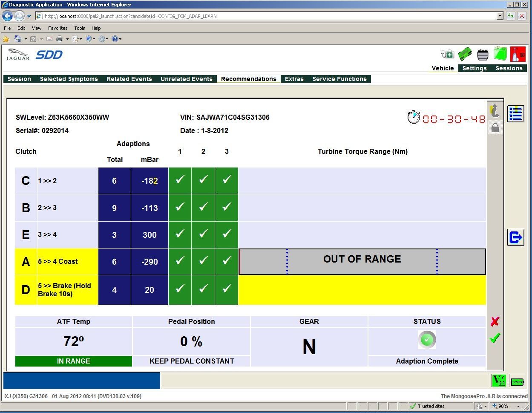Click the green battery voltage status icon
The image size is (532, 413).
(498, 381)
